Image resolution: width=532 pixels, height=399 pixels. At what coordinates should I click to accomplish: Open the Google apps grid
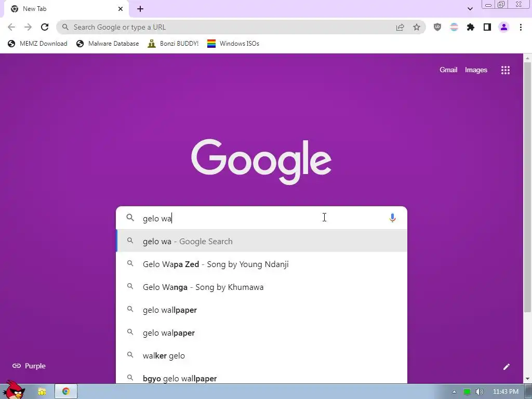tap(505, 70)
